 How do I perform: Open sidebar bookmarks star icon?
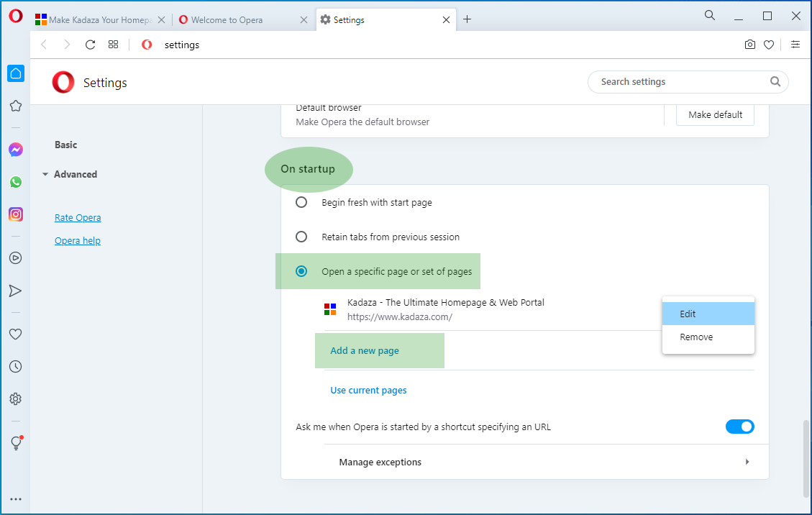tap(16, 106)
